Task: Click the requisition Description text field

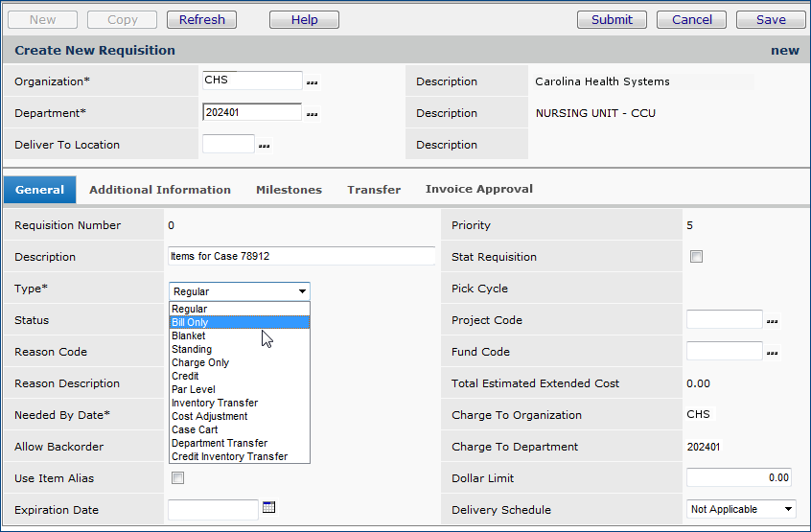Action: (301, 256)
